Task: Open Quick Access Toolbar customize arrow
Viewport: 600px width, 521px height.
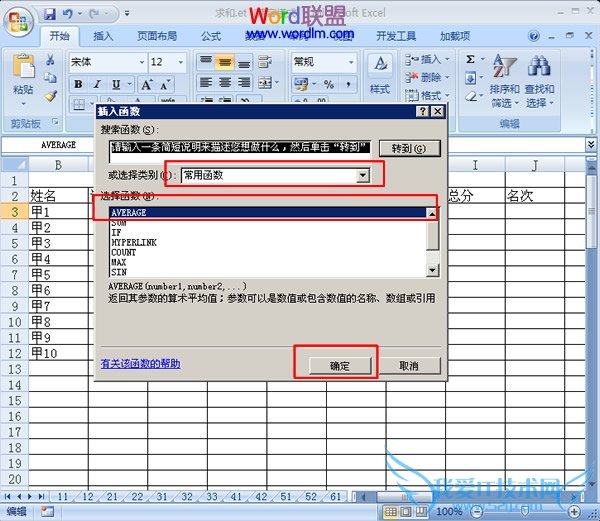Action: 127,14
